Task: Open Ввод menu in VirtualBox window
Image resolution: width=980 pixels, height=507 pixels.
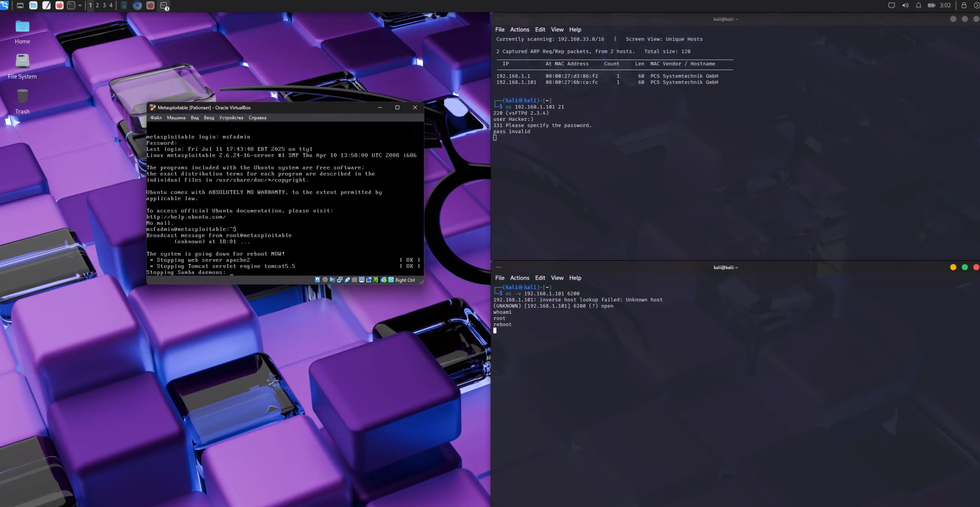Action: pyautogui.click(x=209, y=118)
